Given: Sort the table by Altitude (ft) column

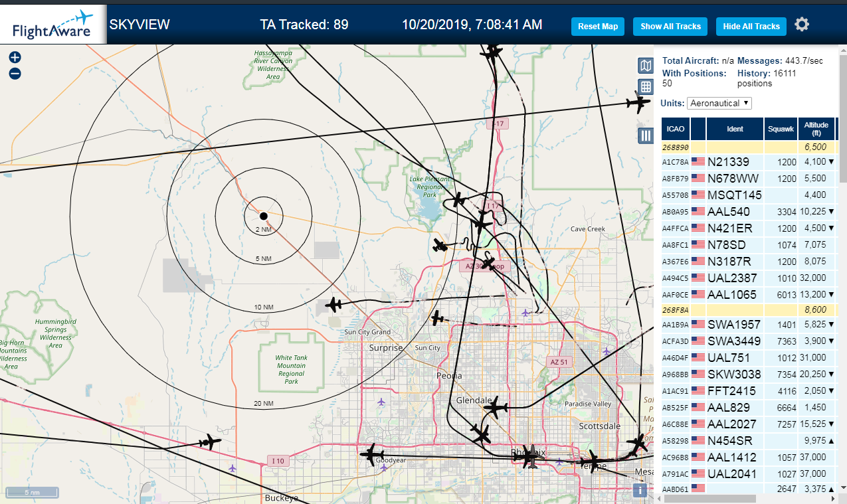Looking at the screenshot, I should [x=816, y=129].
